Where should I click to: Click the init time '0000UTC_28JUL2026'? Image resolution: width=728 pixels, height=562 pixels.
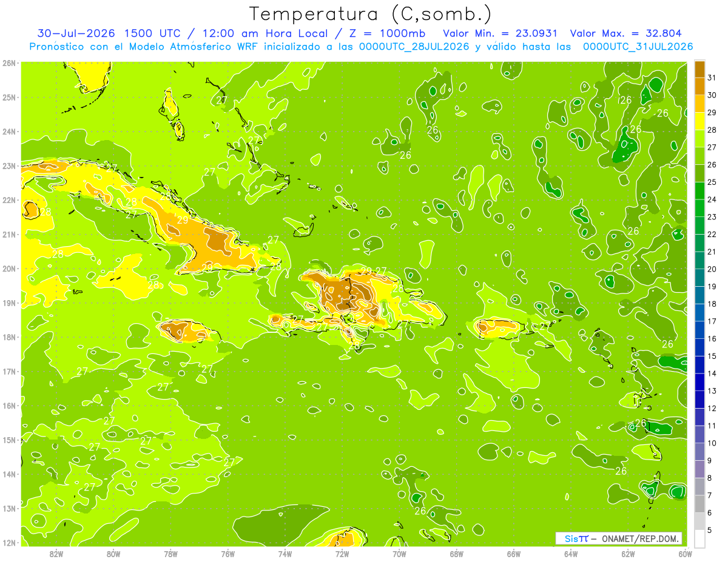click(414, 47)
